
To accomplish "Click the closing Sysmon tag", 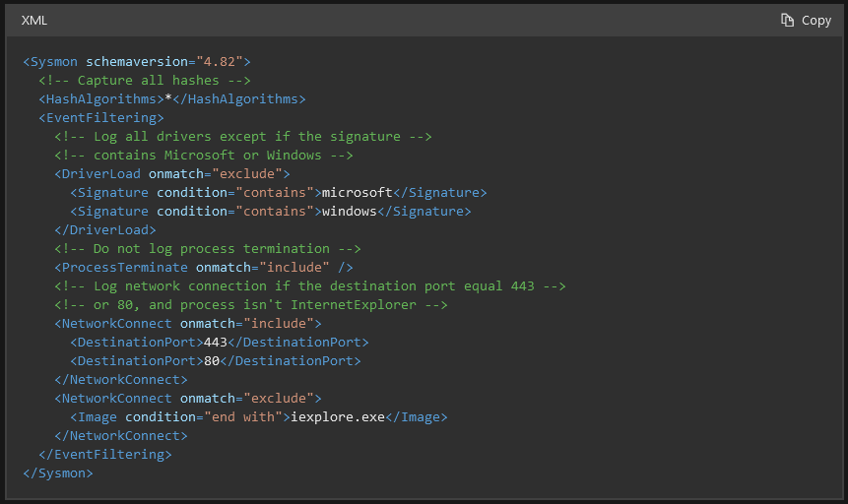I will (58, 473).
